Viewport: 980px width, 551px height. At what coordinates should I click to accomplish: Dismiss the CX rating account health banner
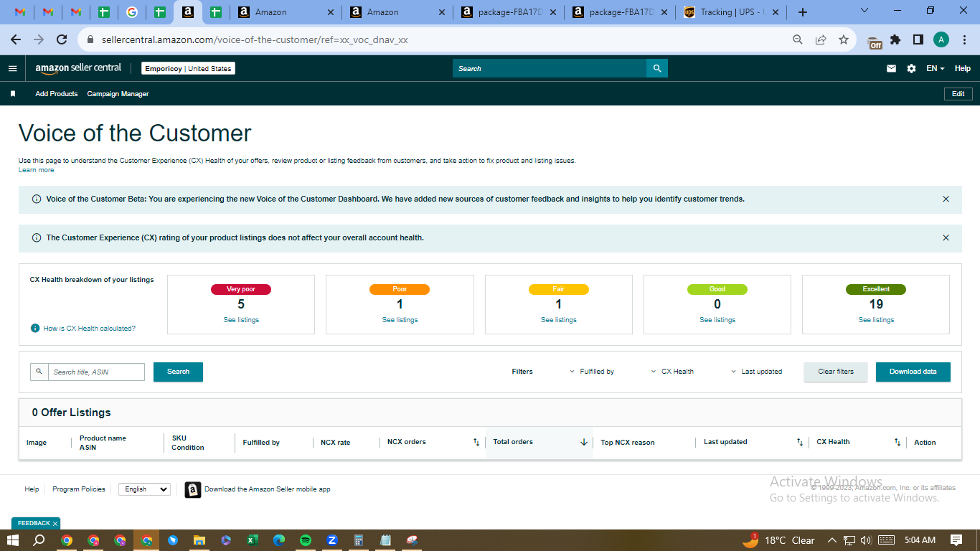coord(946,237)
